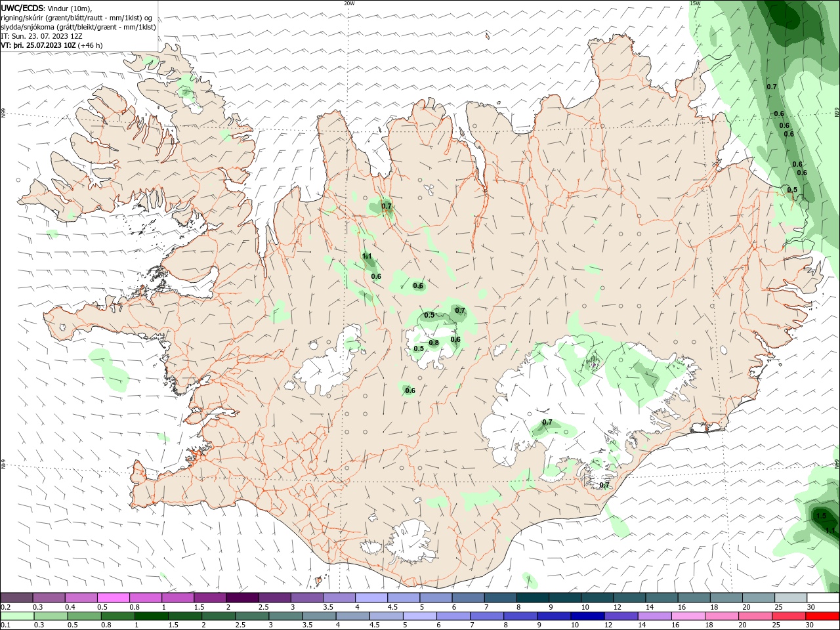
Task: Click the '0.1' label in the lower legend row
Action: 6,625
